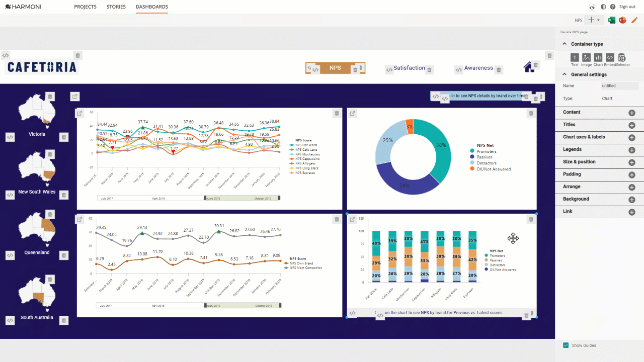Export dashboard to PowerPoint
The image size is (644, 362).
(x=622, y=20)
